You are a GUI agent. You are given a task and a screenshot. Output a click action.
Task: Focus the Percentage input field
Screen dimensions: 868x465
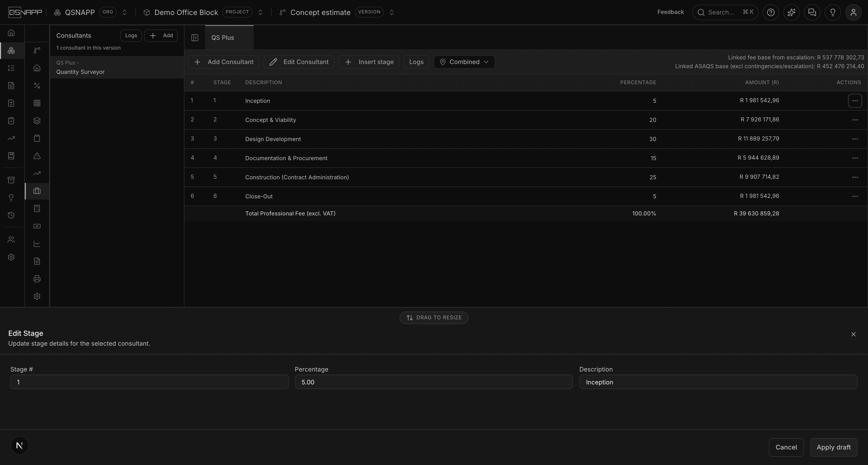click(x=434, y=382)
